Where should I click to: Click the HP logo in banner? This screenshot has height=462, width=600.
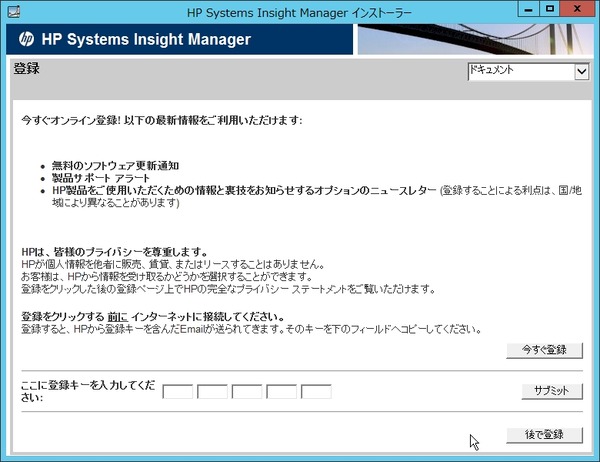[26, 39]
